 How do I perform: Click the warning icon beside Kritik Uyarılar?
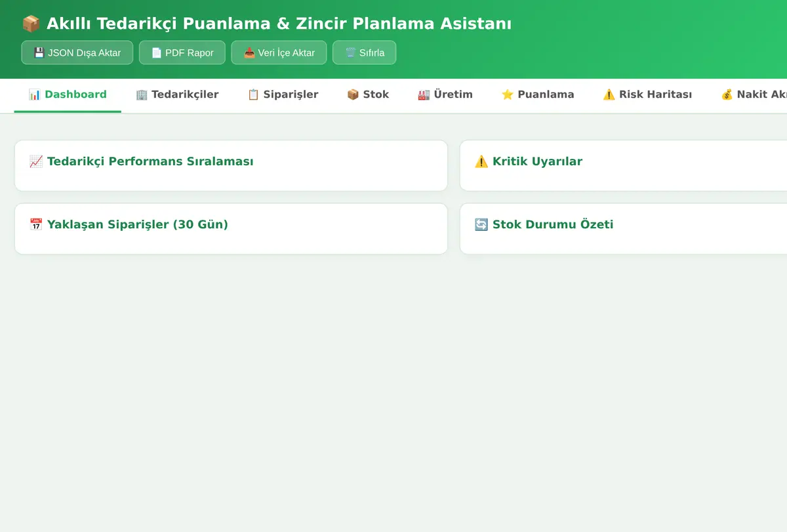point(481,161)
